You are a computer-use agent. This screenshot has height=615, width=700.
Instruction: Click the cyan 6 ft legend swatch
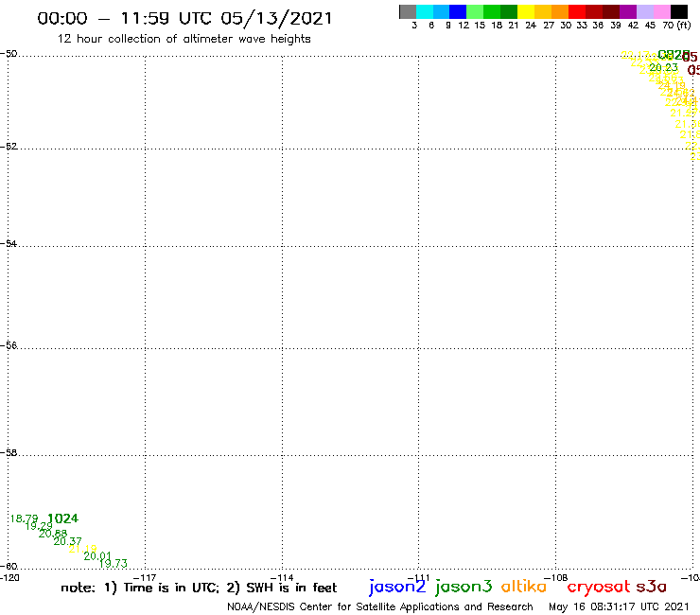coord(425,11)
